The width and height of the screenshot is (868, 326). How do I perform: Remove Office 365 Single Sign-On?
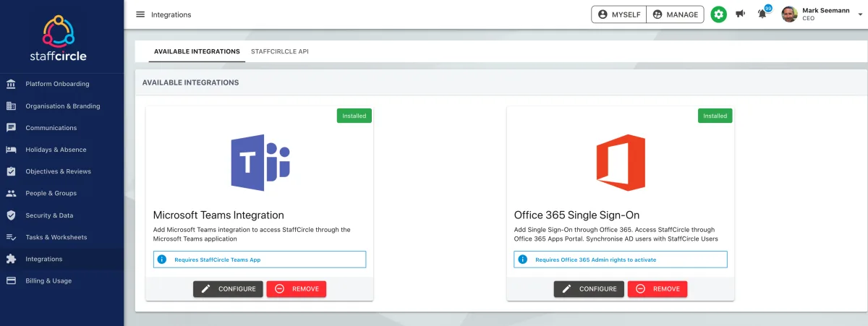click(658, 289)
